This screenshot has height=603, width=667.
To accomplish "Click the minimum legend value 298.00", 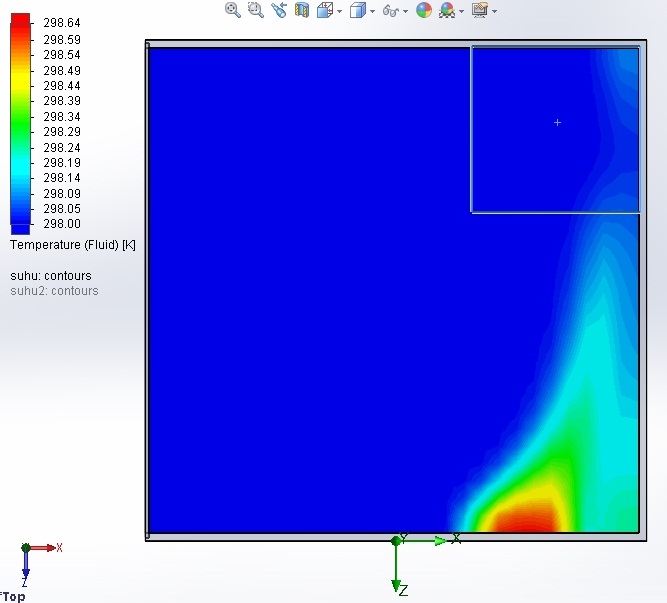I will (x=62, y=224).
